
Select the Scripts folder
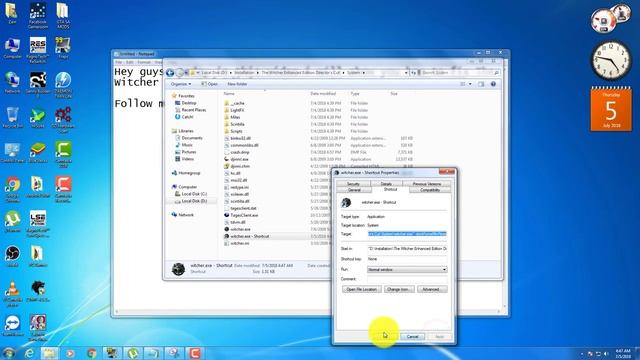click(x=236, y=131)
